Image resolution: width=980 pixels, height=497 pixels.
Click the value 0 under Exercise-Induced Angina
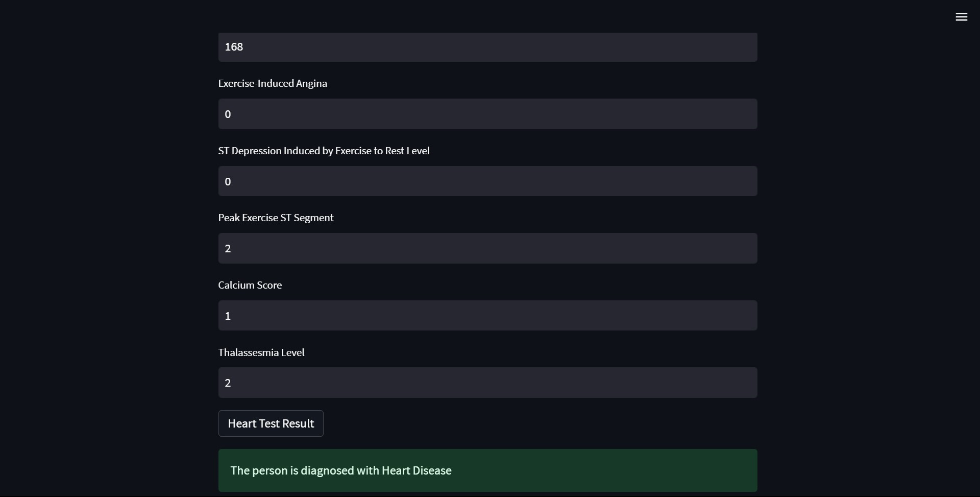(x=228, y=114)
